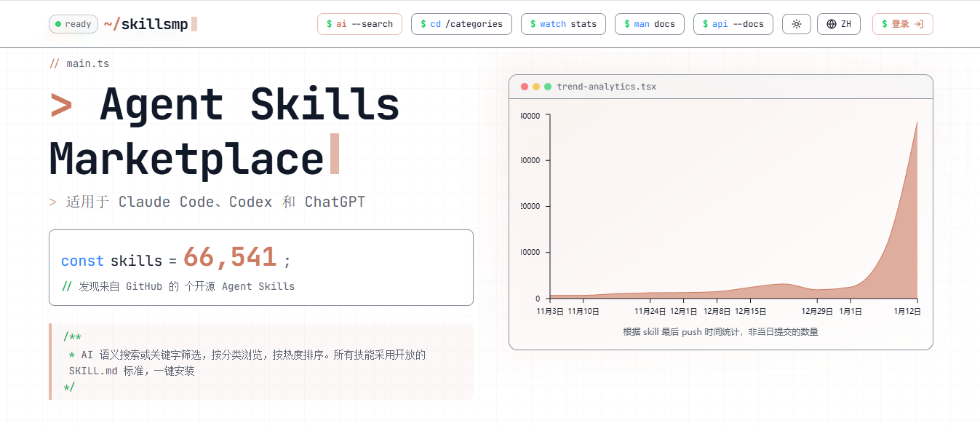Click the 12月29日 label on chart axis
Viewport: 980px width, 426px height.
click(x=817, y=311)
